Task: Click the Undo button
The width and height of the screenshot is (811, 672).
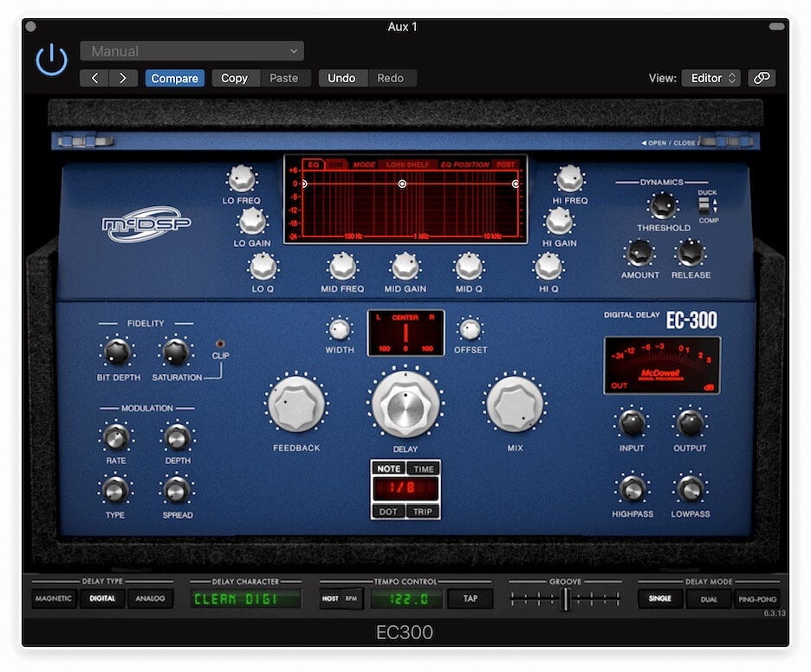Action: click(x=341, y=78)
